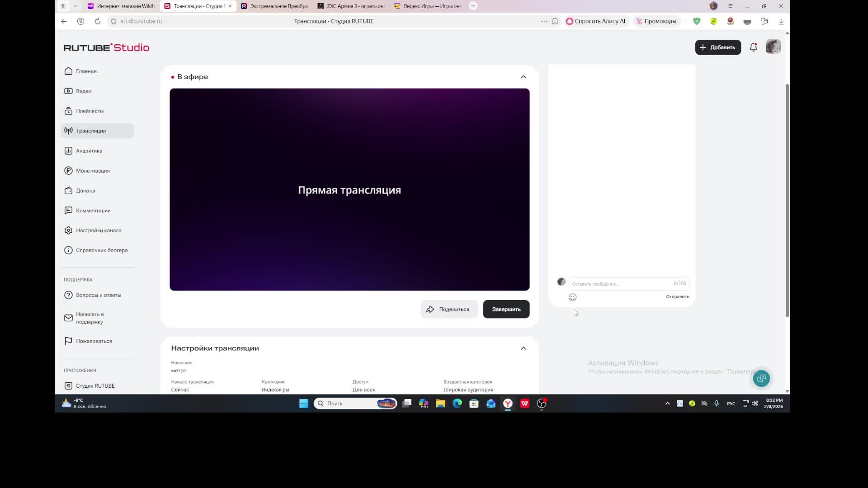
Task: Click the notifications bell icon
Action: [x=753, y=47]
